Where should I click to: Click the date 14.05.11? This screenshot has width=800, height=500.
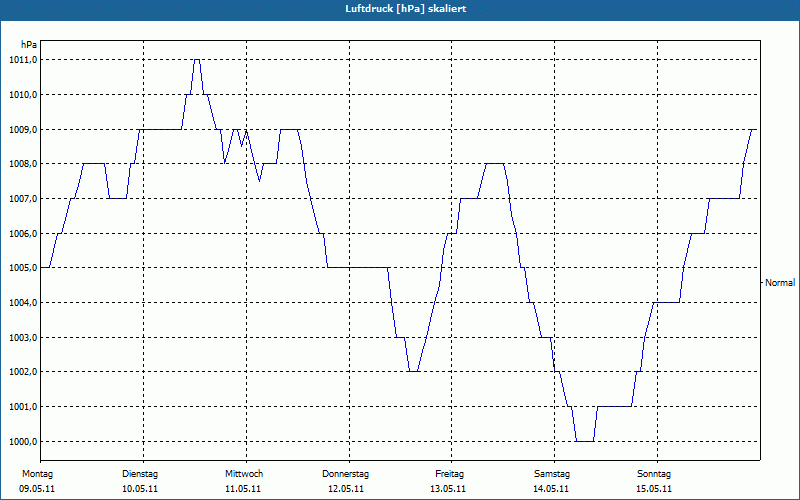tap(551, 489)
